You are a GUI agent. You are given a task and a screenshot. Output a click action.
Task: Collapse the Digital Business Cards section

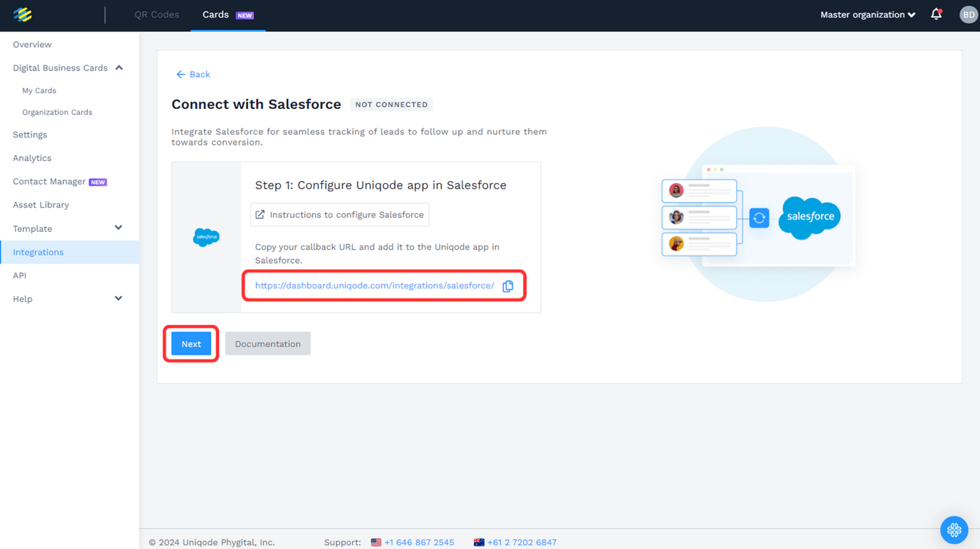click(x=119, y=68)
